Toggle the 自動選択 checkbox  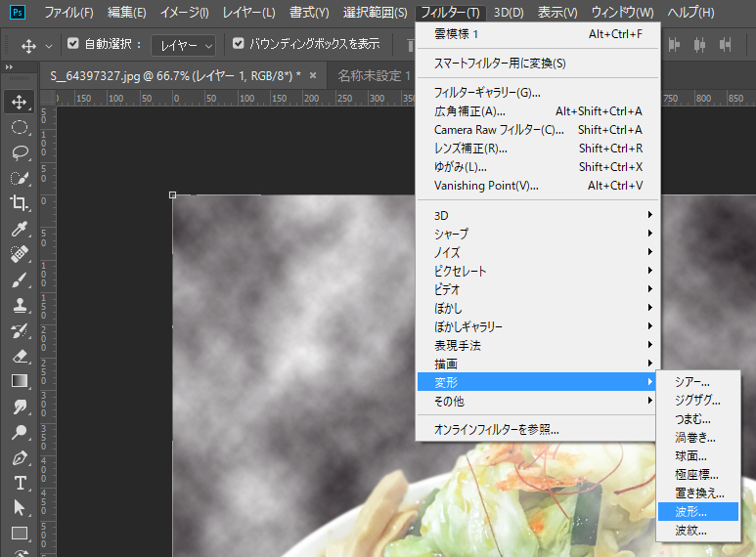72,44
